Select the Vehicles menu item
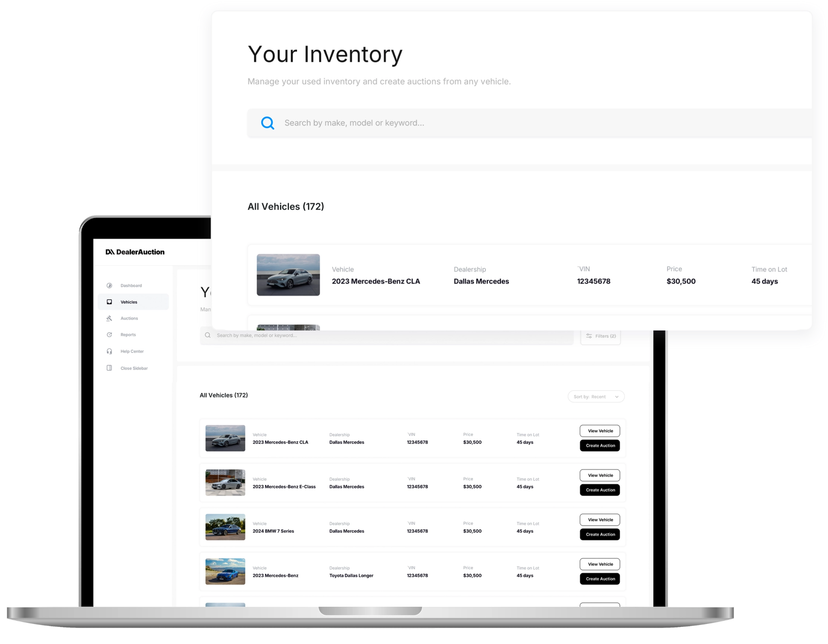 (133, 302)
